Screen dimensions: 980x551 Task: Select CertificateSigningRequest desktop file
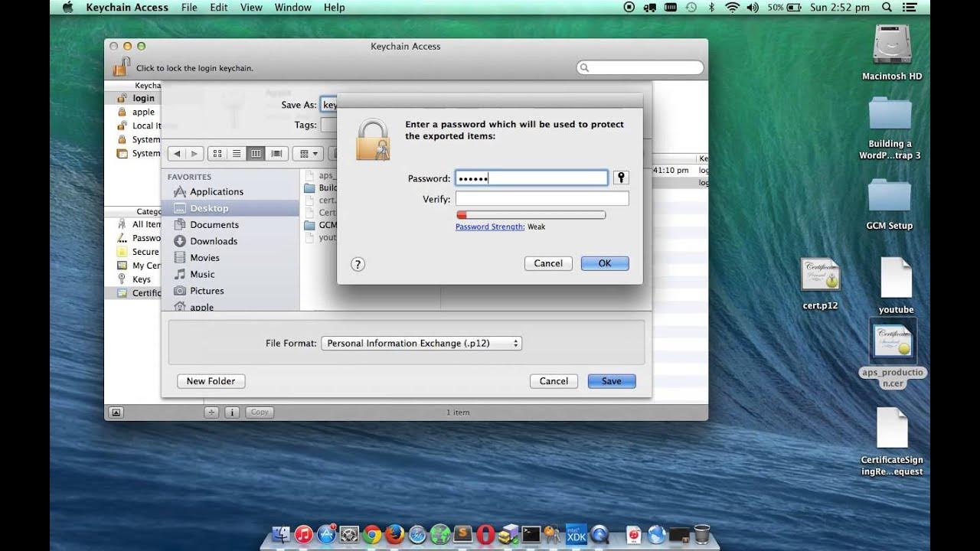pyautogui.click(x=892, y=442)
